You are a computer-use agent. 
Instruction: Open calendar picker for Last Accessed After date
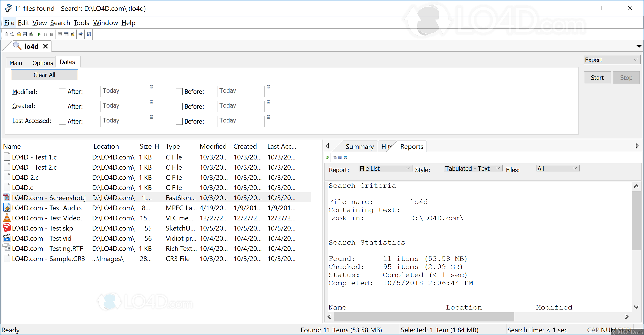[152, 117]
